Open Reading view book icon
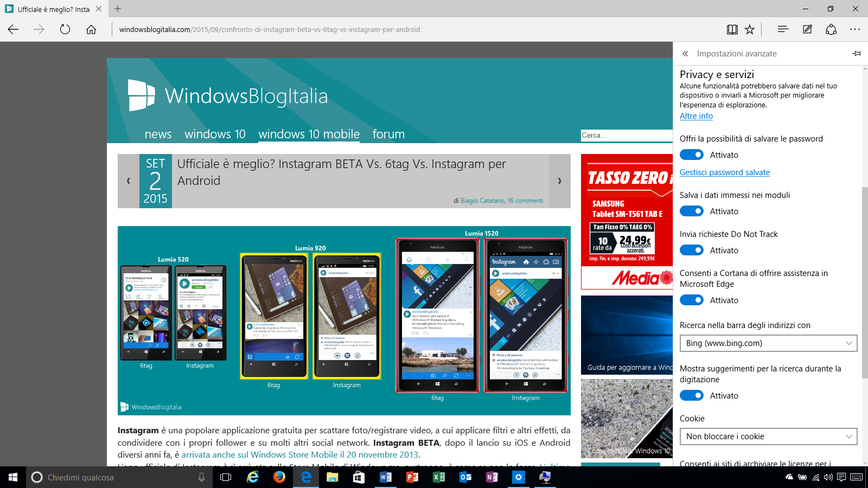Image resolution: width=868 pixels, height=488 pixels. pyautogui.click(x=732, y=29)
